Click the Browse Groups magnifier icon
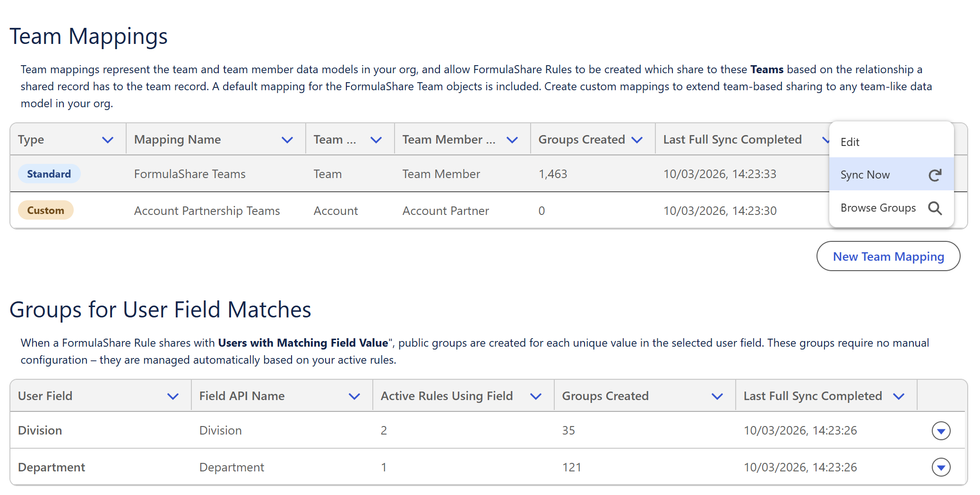980x495 pixels. point(935,208)
